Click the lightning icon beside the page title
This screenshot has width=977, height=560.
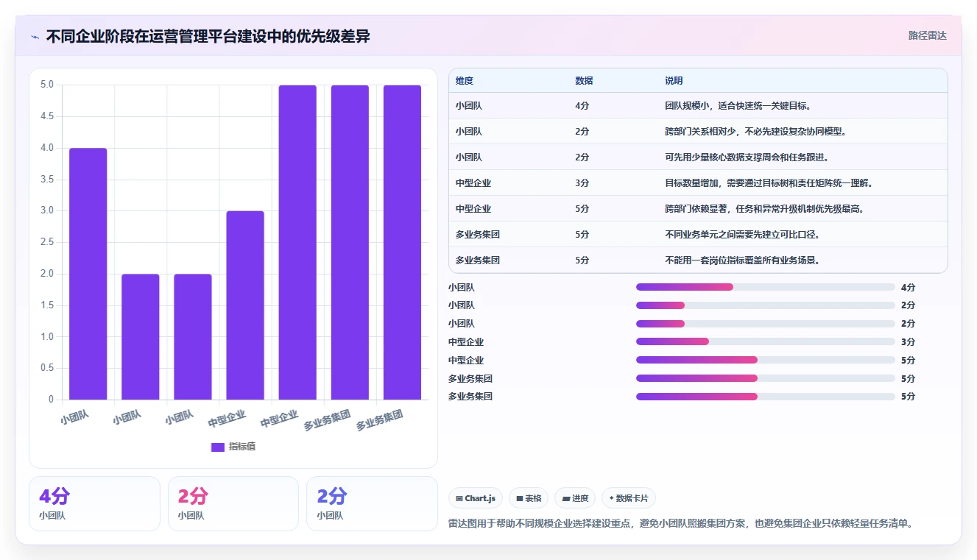pos(35,37)
